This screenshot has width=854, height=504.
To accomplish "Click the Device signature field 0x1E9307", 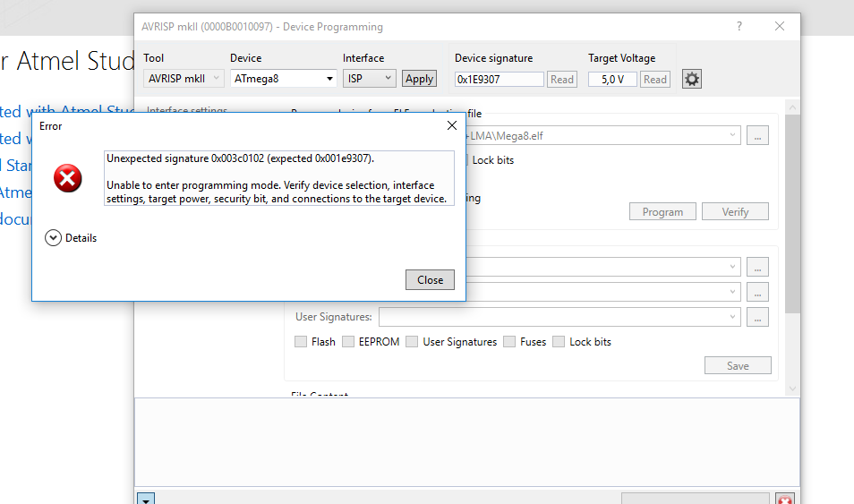I will 500,80.
